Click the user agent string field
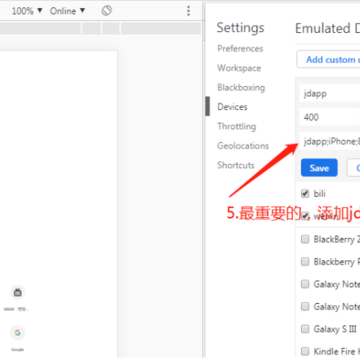Viewport: 360px width, 360px height. tap(330, 142)
